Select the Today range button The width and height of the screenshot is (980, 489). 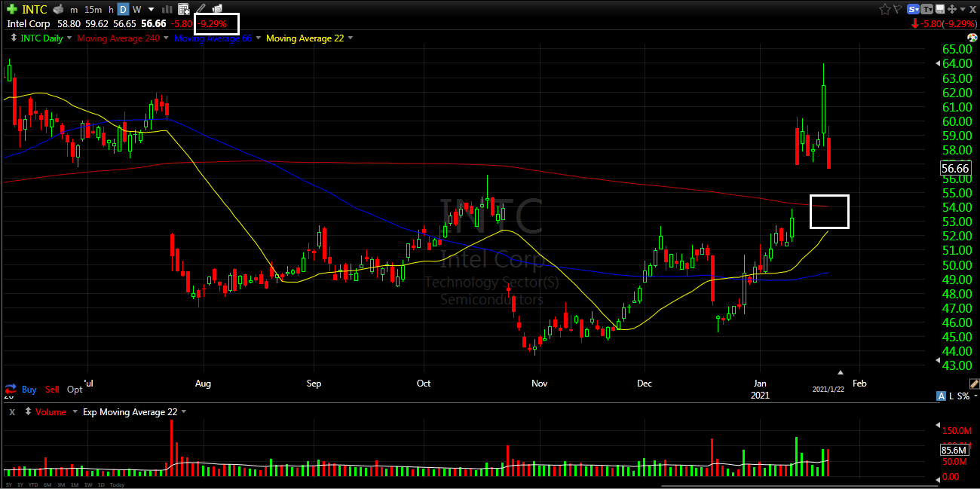coord(117,484)
